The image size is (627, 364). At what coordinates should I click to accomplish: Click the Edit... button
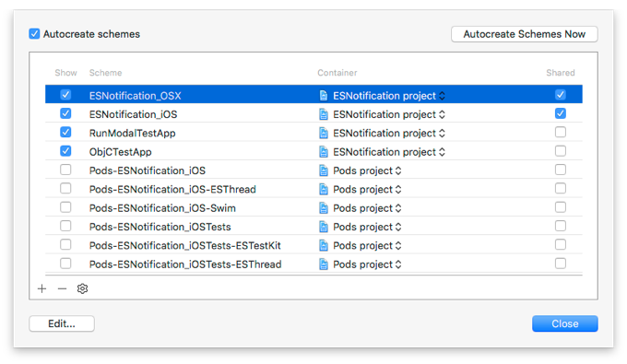pyautogui.click(x=62, y=323)
